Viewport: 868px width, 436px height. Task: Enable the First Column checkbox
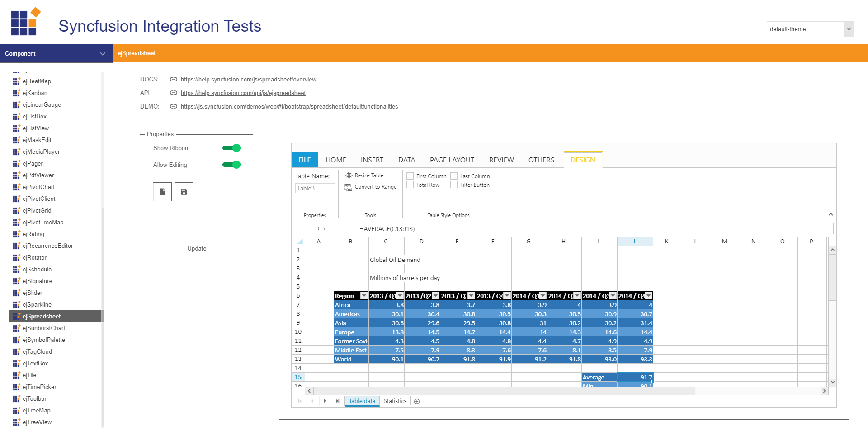410,176
